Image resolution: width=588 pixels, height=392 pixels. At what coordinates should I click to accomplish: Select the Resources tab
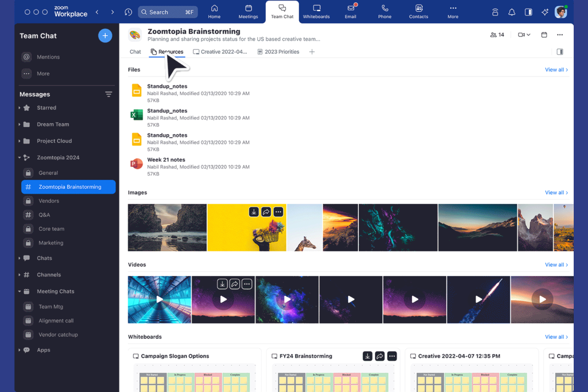pyautogui.click(x=167, y=52)
